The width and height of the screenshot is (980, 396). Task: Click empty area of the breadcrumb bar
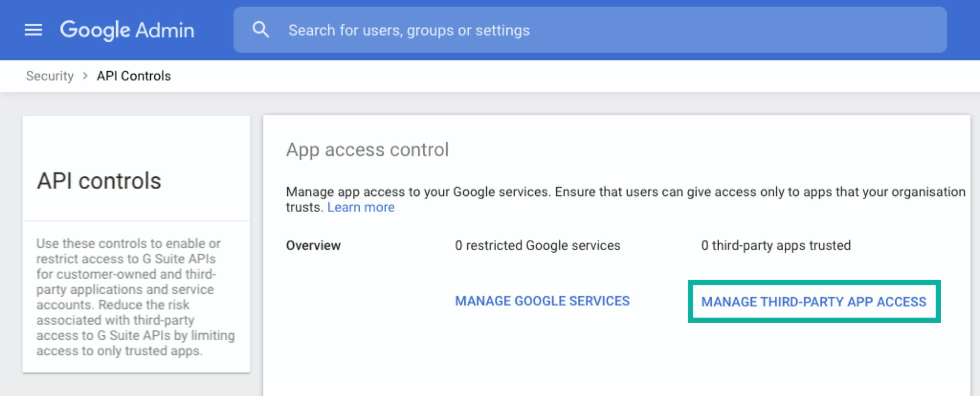tap(574, 76)
